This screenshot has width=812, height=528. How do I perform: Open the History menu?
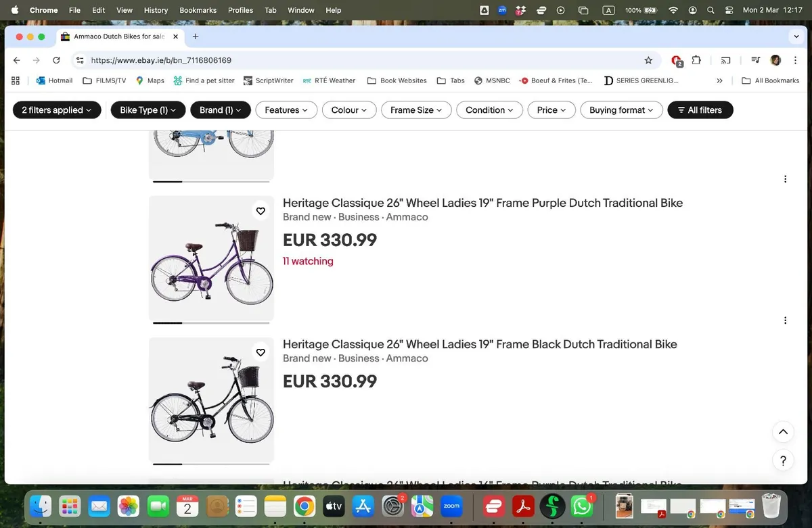156,10
